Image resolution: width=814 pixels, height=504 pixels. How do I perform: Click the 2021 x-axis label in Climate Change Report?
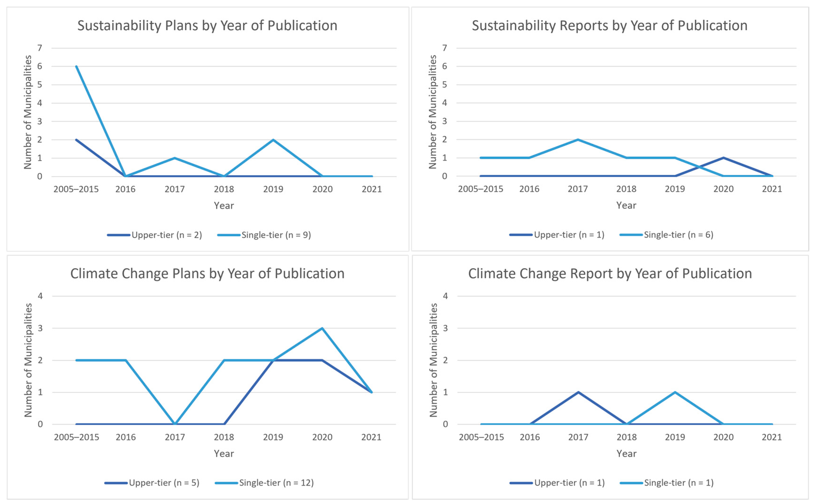[x=771, y=437]
